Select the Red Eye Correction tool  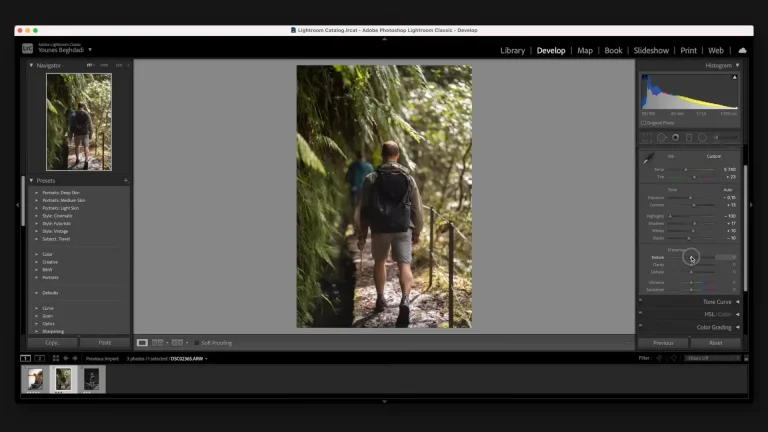click(x=675, y=138)
